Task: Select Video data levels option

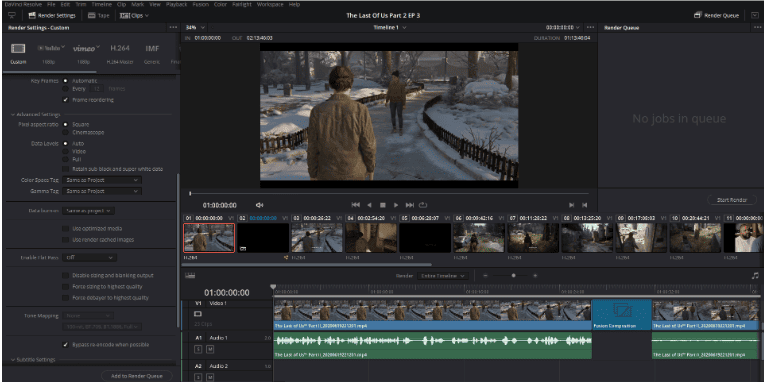Action: [65, 152]
